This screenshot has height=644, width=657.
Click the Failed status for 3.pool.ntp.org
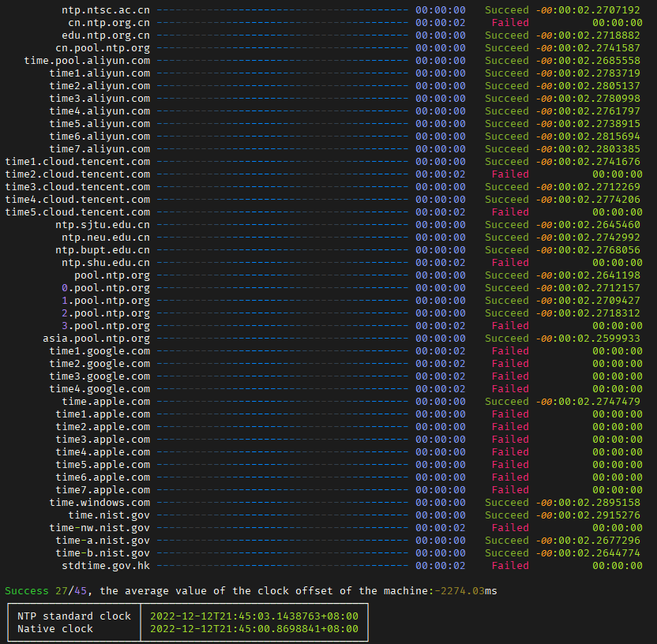[x=509, y=326]
